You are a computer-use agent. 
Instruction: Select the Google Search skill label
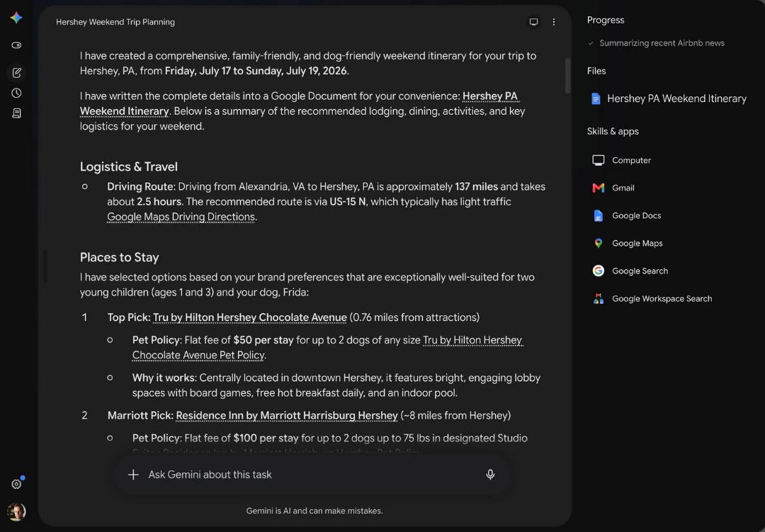(640, 271)
